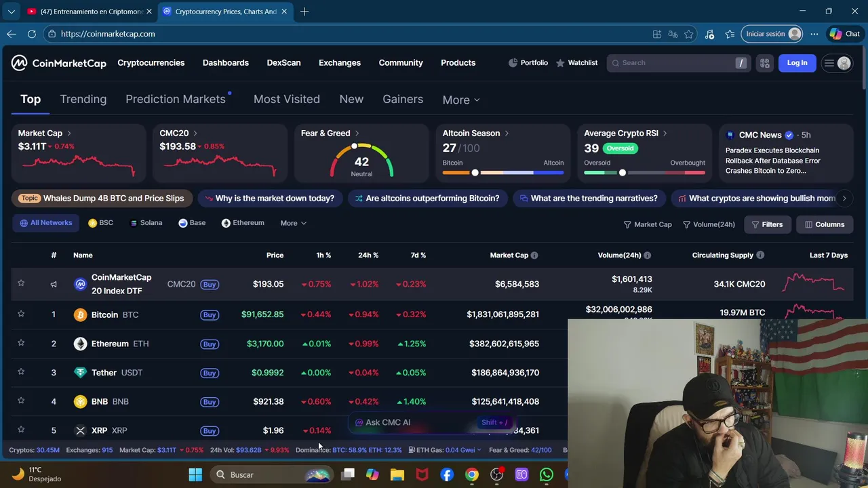Select the Solana network filter

point(146,223)
